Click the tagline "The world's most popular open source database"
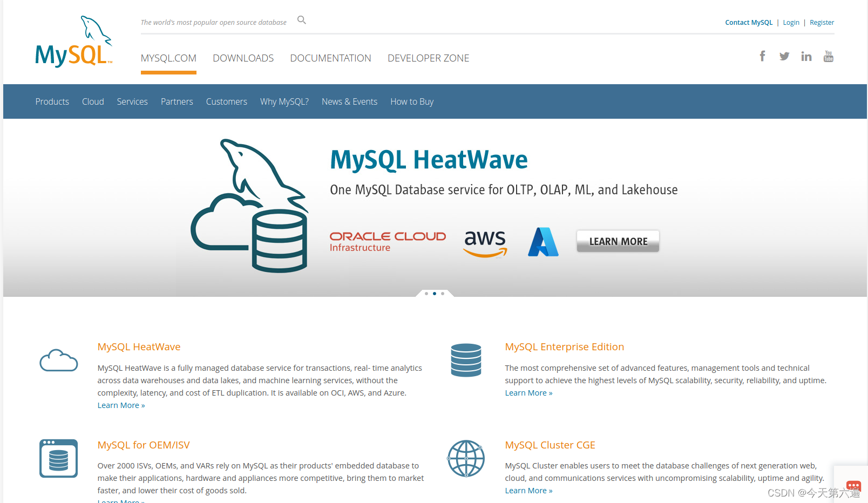This screenshot has height=503, width=868. (214, 23)
